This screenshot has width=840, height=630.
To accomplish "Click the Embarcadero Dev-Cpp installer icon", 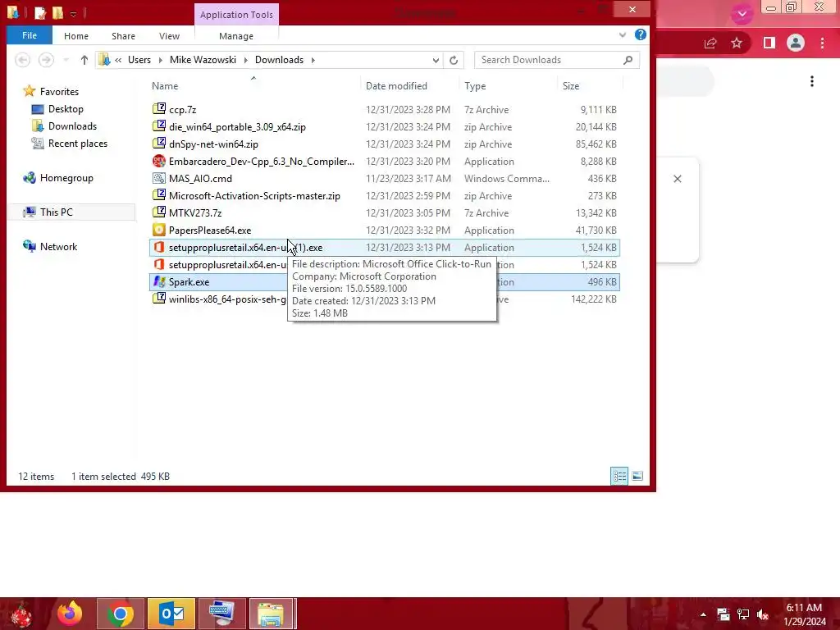I will point(159,161).
